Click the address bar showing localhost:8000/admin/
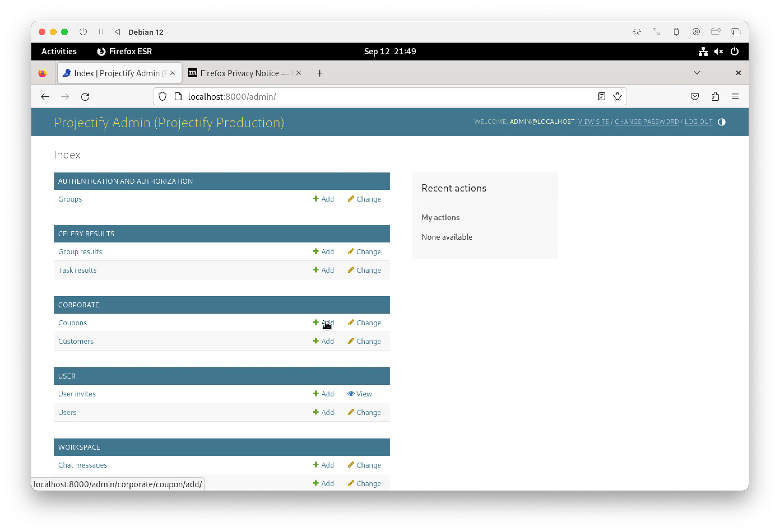 (x=389, y=97)
